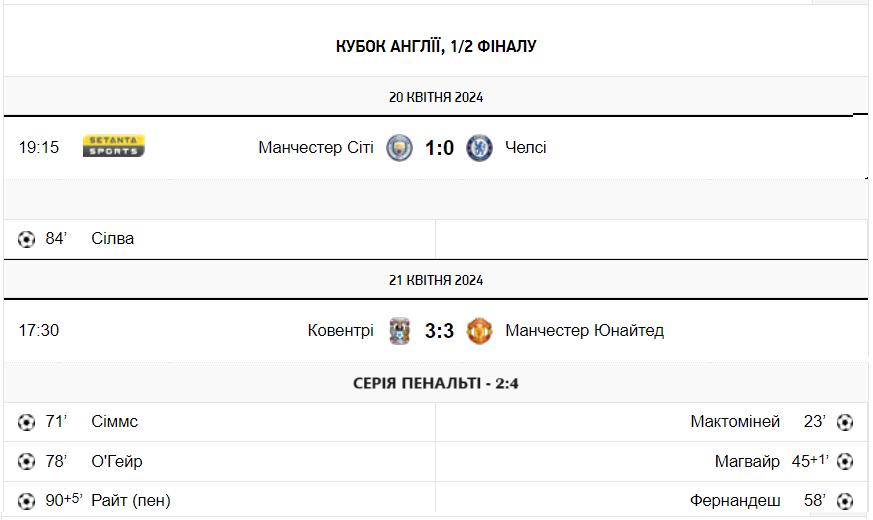Click the Coventry club crest

(x=399, y=331)
